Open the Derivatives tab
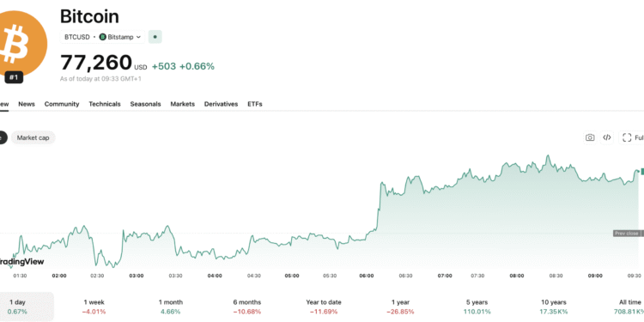Viewport: 644px width, 322px height. pyautogui.click(x=221, y=104)
